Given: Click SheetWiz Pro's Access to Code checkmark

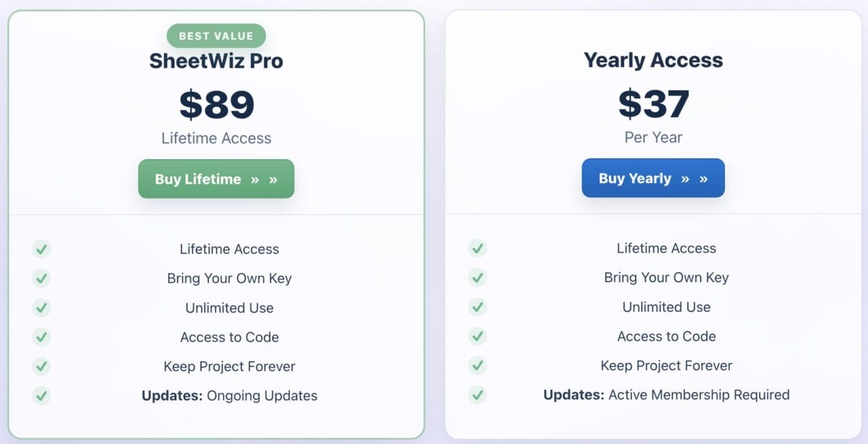Looking at the screenshot, I should click(41, 337).
